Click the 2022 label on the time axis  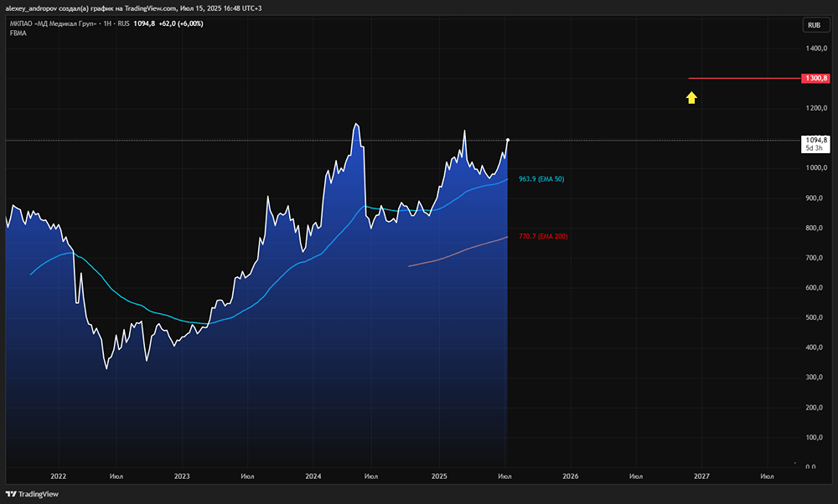coord(59,476)
